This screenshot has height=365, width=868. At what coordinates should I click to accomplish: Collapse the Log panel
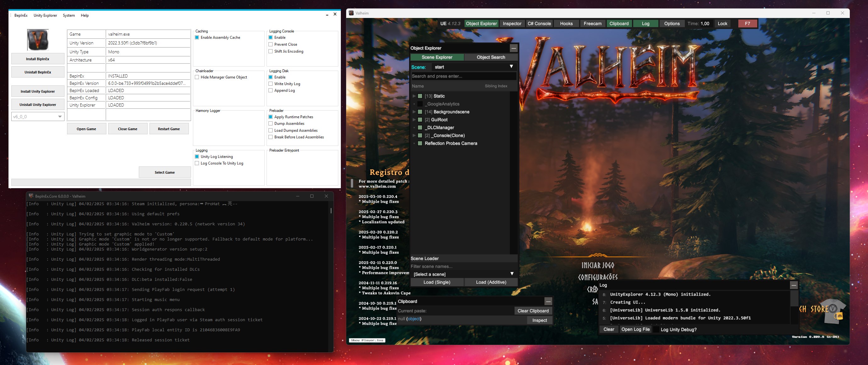tap(793, 285)
